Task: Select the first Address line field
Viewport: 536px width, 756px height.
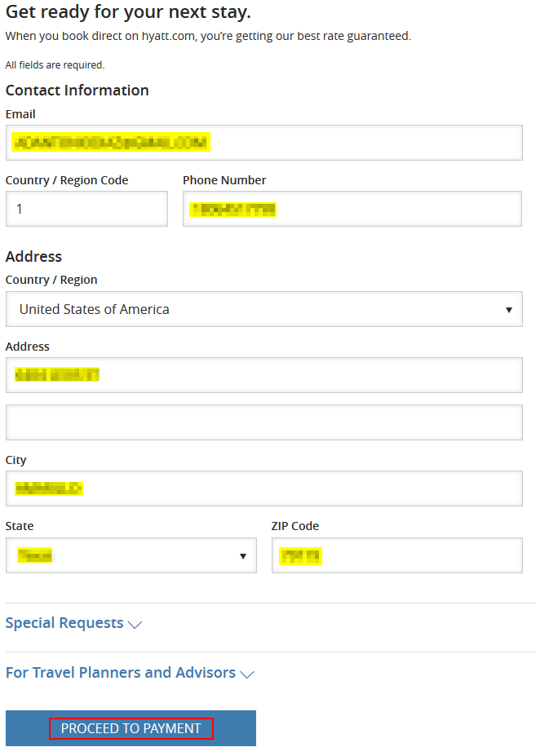Action: (x=264, y=375)
